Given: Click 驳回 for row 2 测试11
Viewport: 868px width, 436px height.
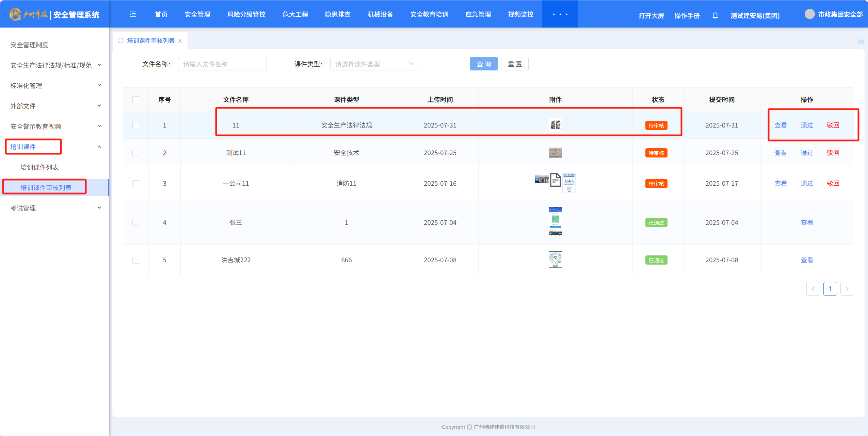Looking at the screenshot, I should [x=833, y=153].
